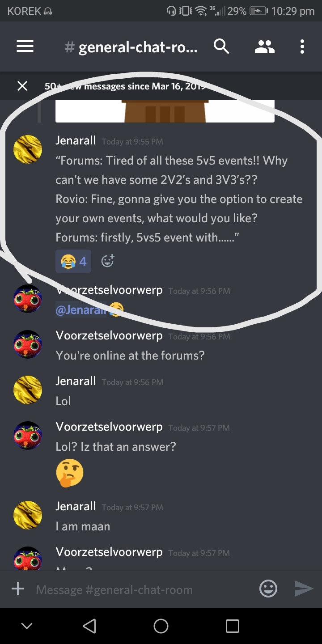Screen dimensions: 322x644
Task: Tap the Android back navigation button
Action: tap(89, 626)
